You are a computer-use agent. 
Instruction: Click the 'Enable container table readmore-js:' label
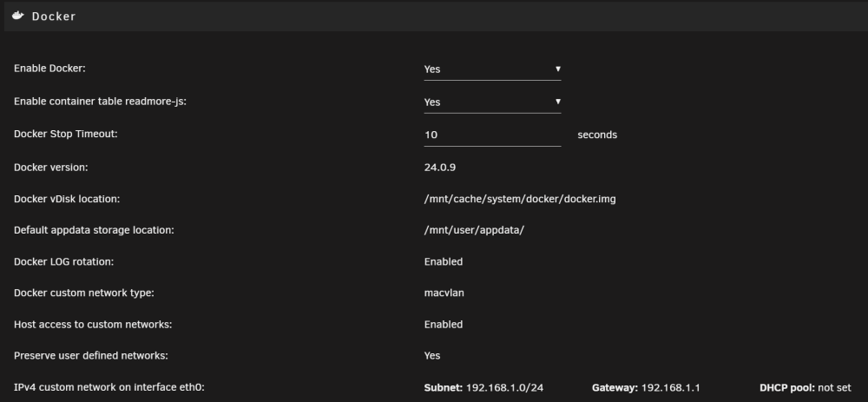coord(100,102)
